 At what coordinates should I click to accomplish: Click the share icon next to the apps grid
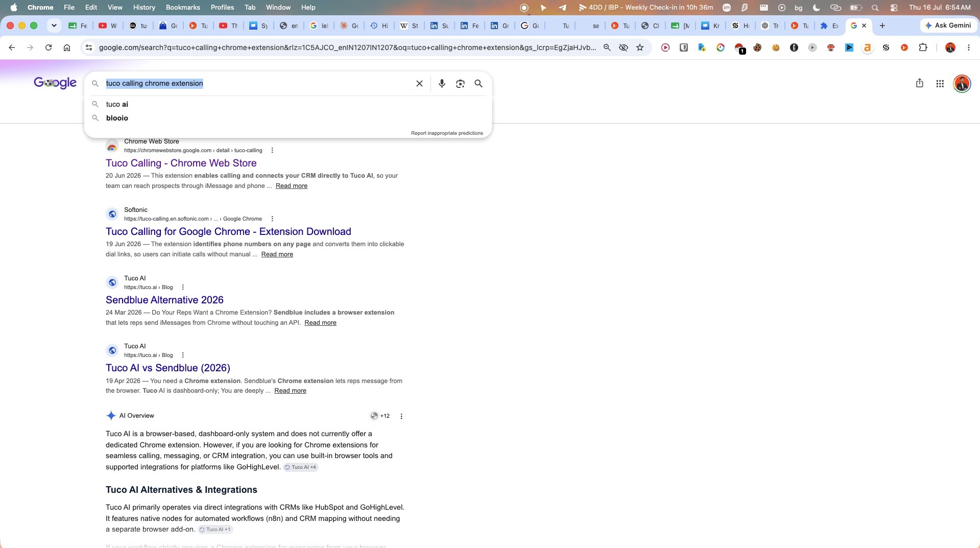(x=919, y=83)
